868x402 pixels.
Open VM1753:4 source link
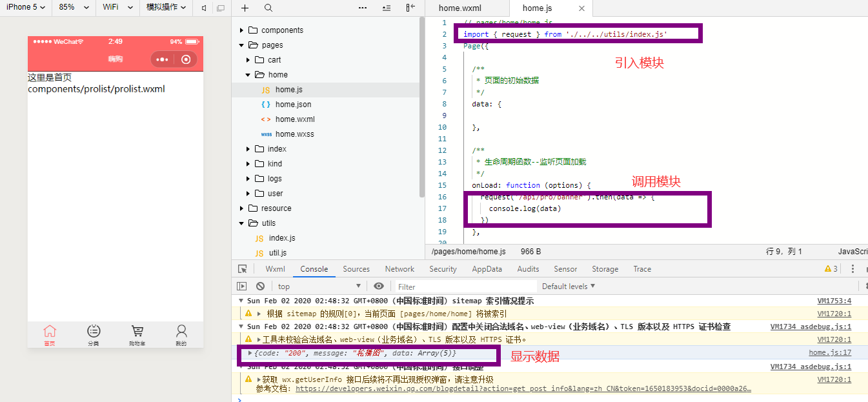(x=834, y=301)
